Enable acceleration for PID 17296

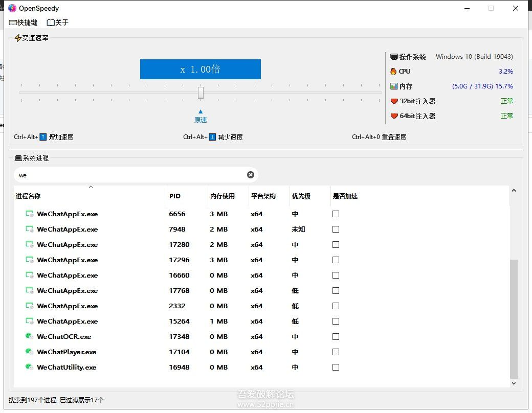point(336,260)
